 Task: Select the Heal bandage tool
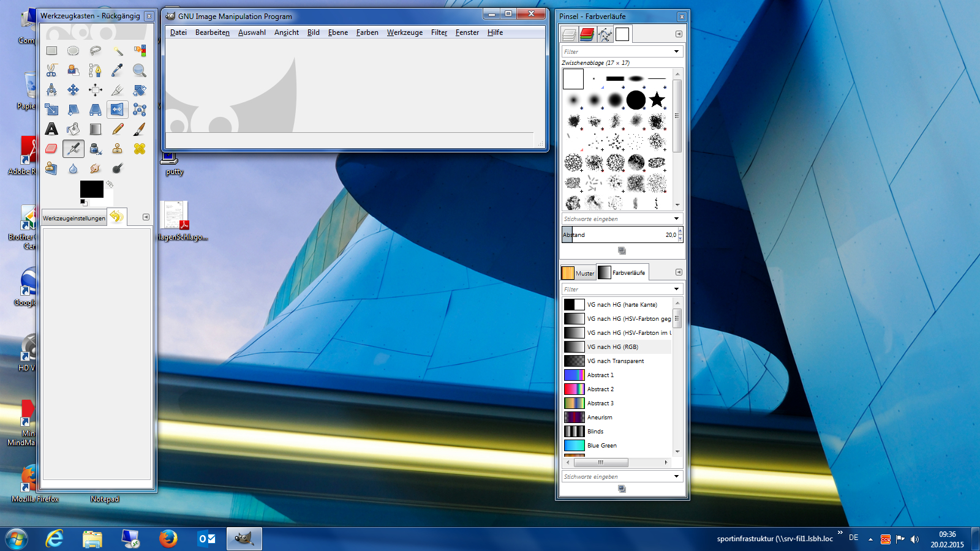[x=140, y=149]
